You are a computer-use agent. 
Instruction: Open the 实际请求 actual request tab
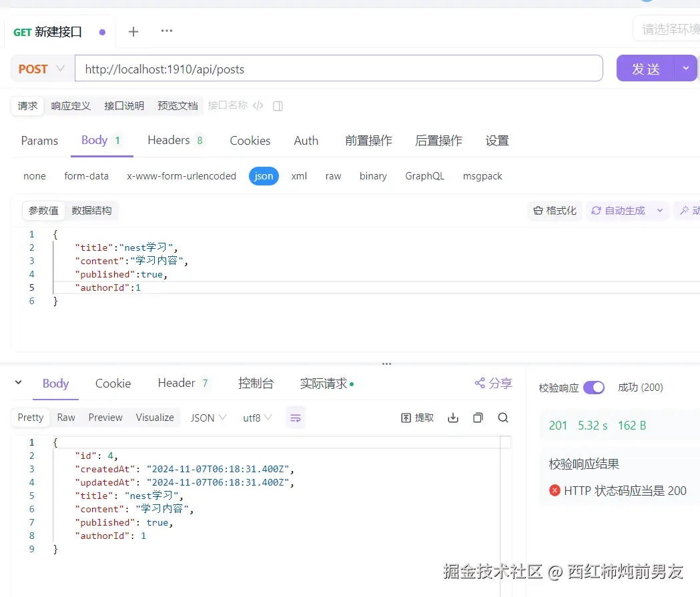click(x=327, y=384)
